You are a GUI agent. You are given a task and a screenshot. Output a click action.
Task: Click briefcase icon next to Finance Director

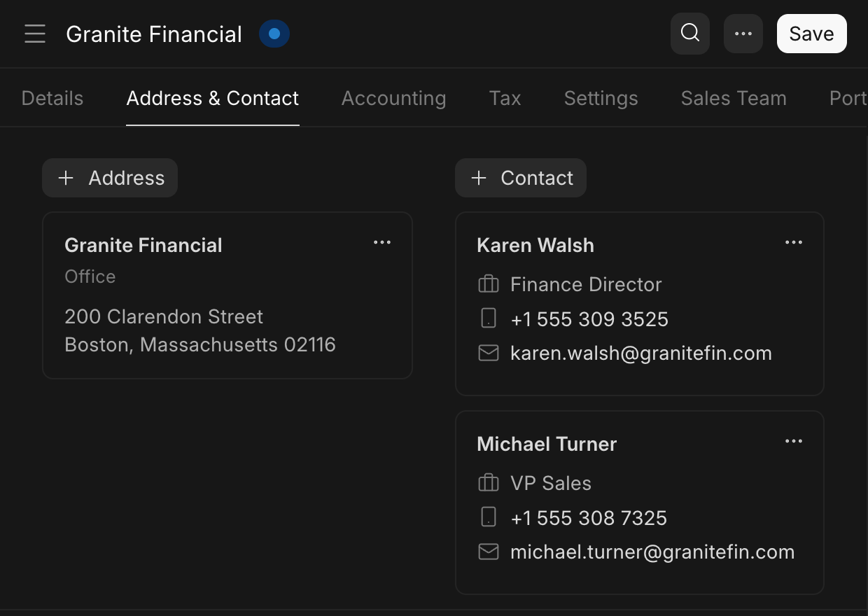[x=489, y=284]
